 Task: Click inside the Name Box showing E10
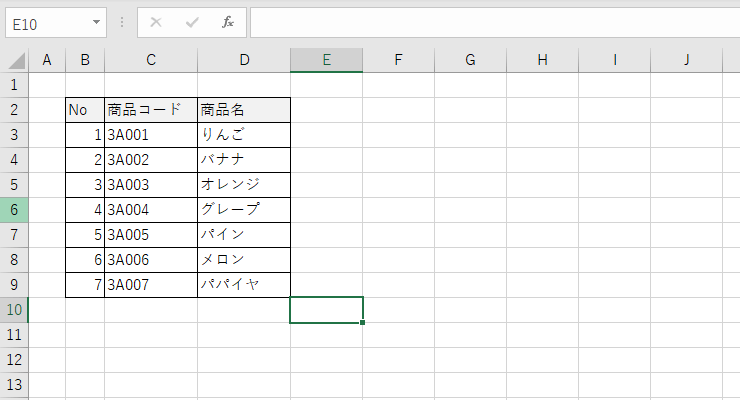pos(45,22)
